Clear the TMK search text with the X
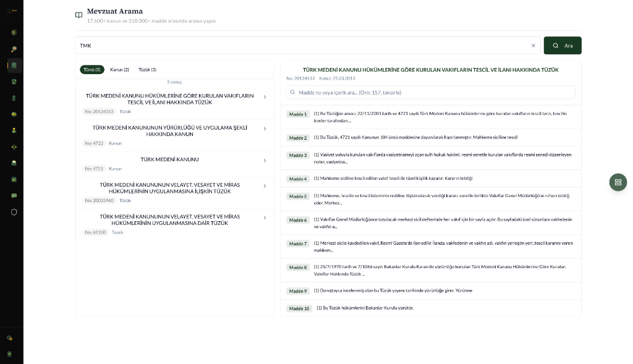This screenshot has width=633, height=364. pyautogui.click(x=533, y=46)
